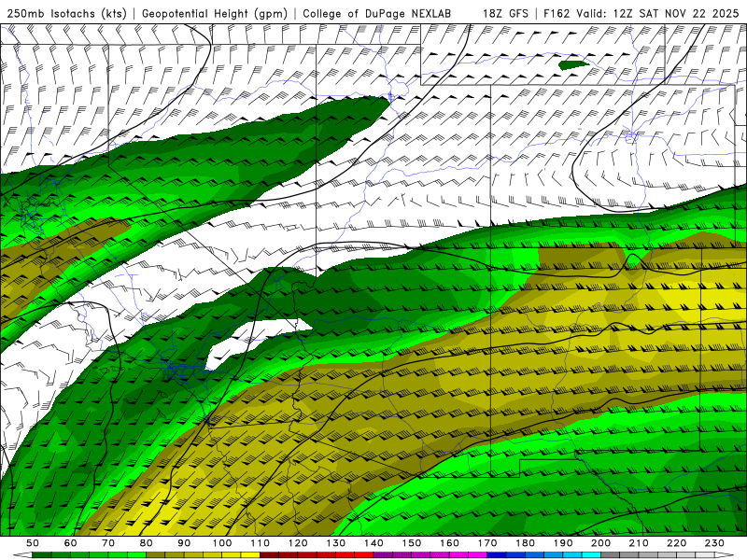Image resolution: width=747 pixels, height=560 pixels.
Task: Click the 50 value on the color scale
Action: tap(33, 543)
